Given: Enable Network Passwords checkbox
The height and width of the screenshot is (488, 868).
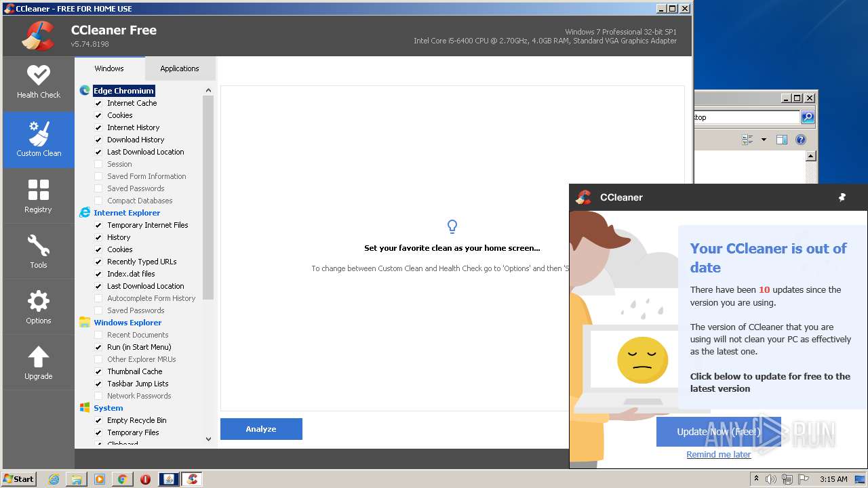Looking at the screenshot, I should [98, 396].
